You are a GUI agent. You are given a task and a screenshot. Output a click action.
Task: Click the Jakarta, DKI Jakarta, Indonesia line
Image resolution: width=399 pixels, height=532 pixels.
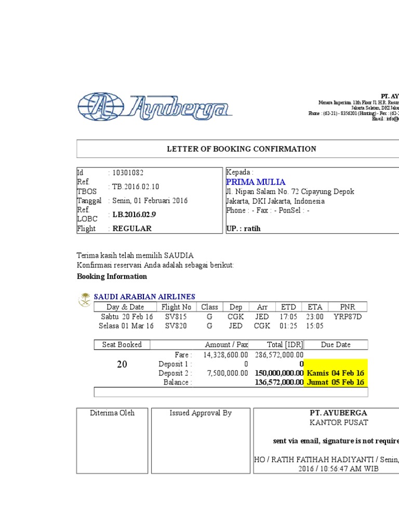pyautogui.click(x=275, y=201)
